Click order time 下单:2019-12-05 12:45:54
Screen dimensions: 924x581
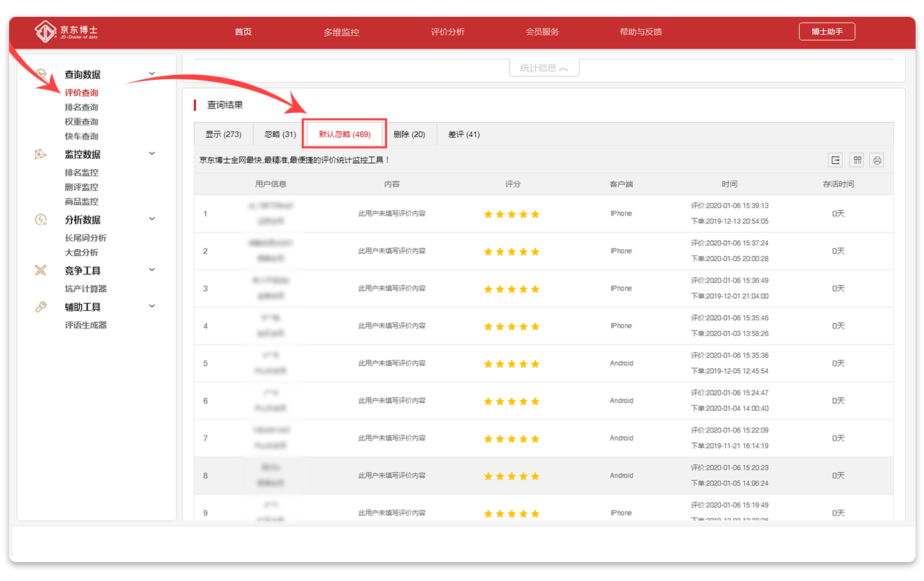click(x=729, y=371)
